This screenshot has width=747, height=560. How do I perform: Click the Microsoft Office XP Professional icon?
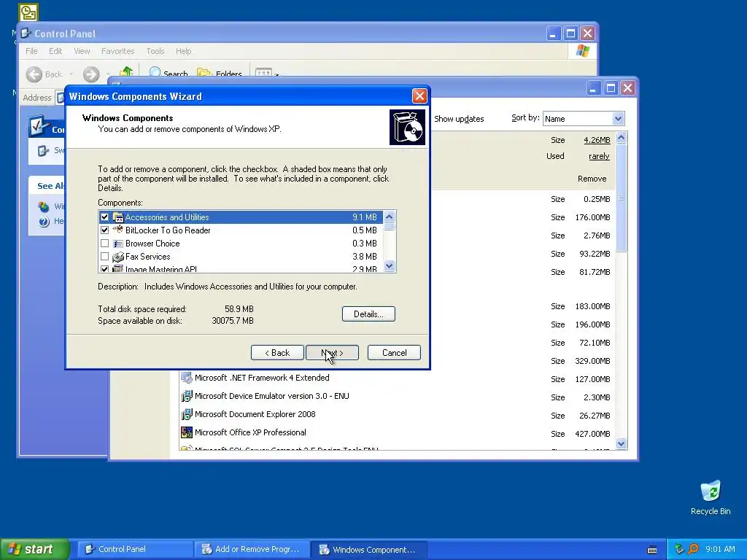point(186,432)
